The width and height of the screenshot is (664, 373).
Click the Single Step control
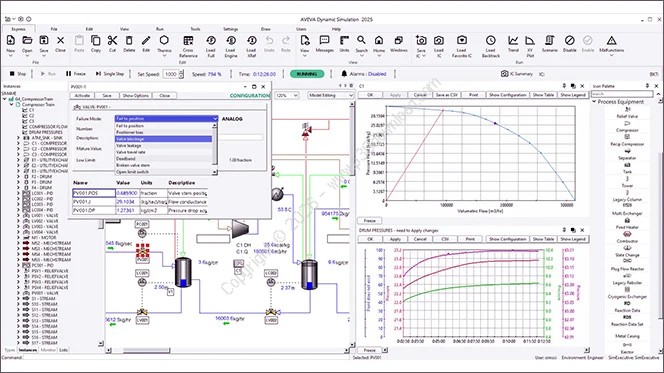point(110,74)
